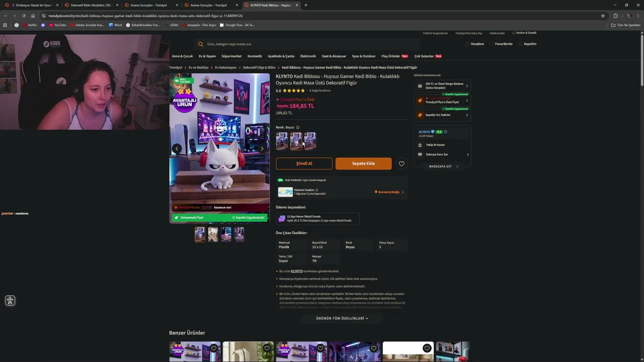
Task: Open the Chrome three-dot menu
Action: pos(638,16)
